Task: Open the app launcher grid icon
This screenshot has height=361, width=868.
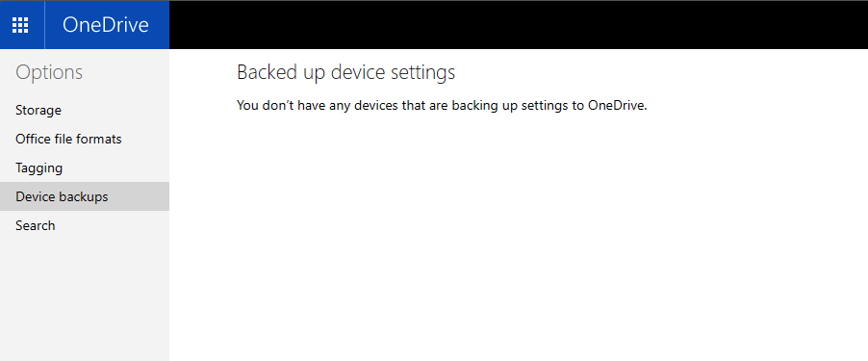Action: tap(20, 25)
